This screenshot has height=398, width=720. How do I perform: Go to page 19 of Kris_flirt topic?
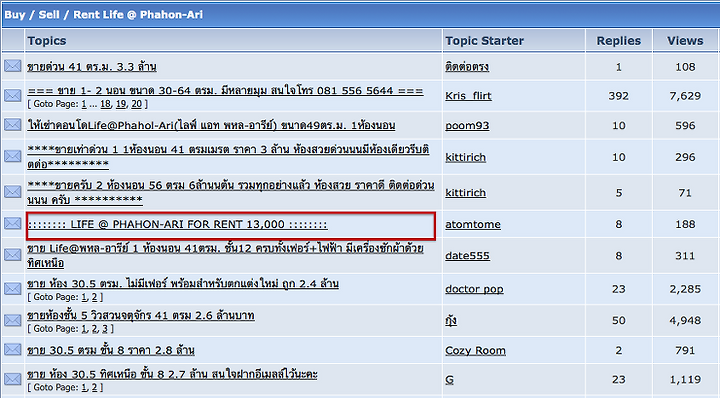click(x=121, y=104)
